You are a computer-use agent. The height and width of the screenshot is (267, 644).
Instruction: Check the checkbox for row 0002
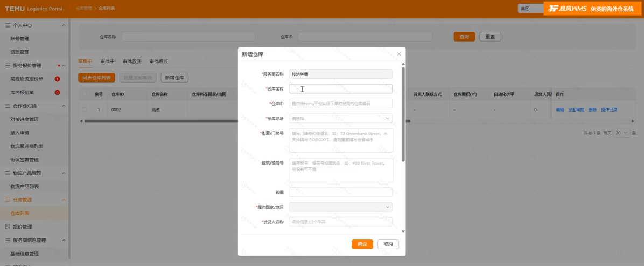pyautogui.click(x=85, y=109)
